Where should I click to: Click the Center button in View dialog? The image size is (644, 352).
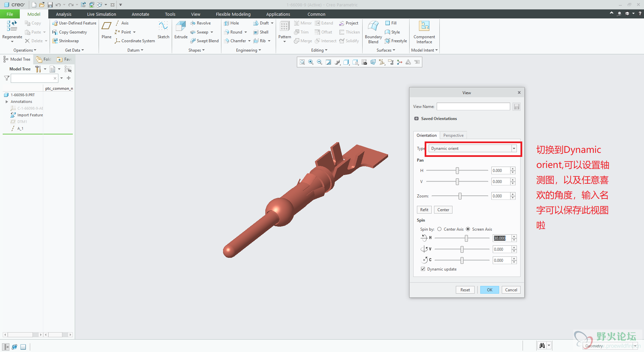pos(443,210)
